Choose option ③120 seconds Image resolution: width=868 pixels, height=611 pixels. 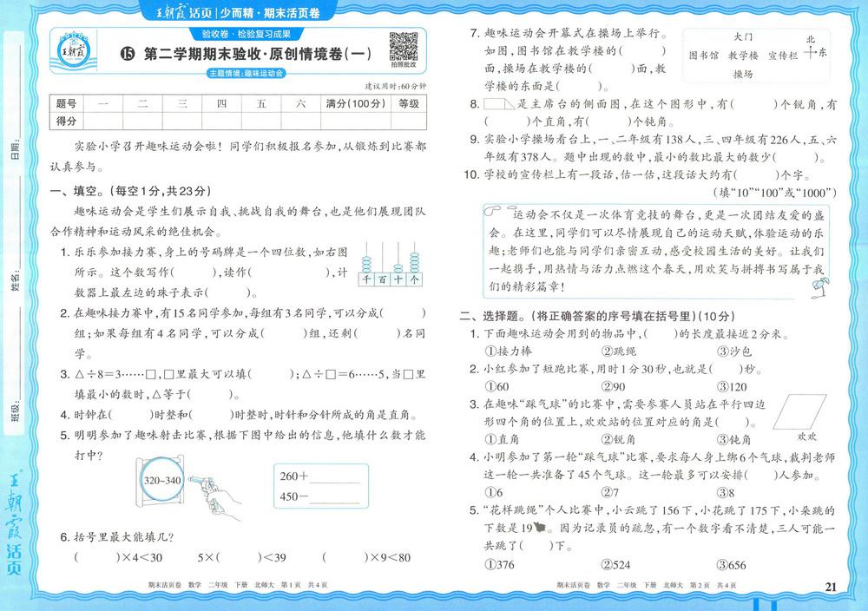(732, 387)
